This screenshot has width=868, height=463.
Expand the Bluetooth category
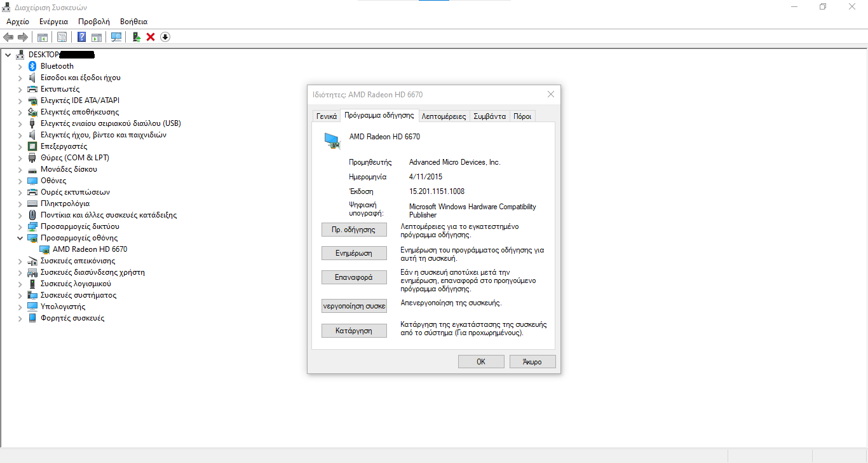20,66
